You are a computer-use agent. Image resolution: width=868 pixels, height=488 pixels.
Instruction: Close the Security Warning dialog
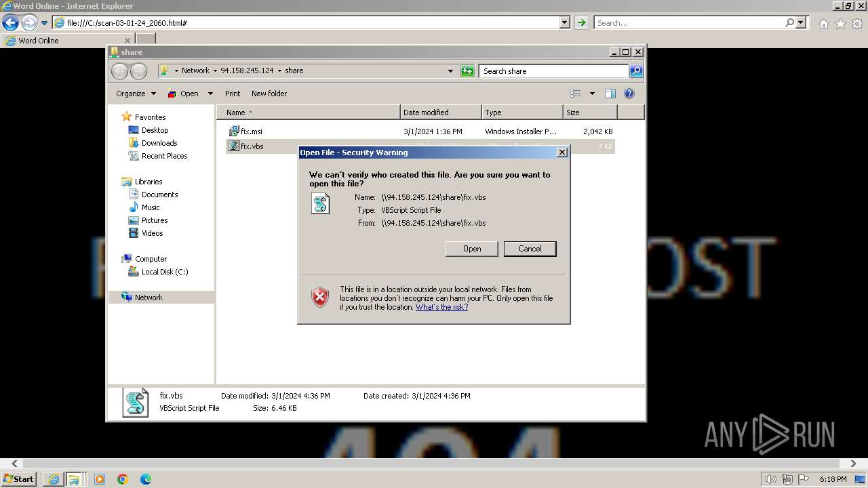click(x=561, y=152)
